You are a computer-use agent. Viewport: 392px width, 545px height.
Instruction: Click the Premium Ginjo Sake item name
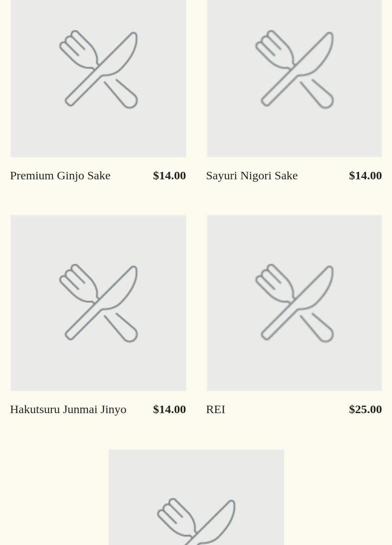(x=60, y=175)
